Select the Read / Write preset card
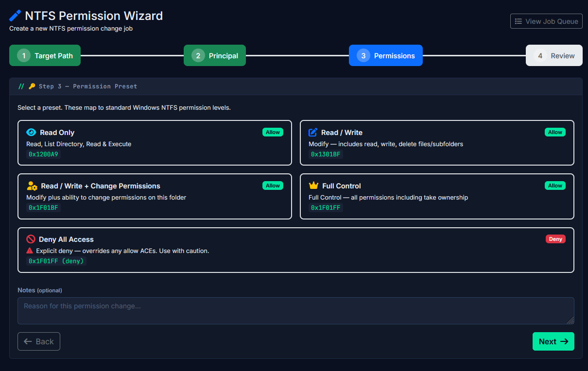This screenshot has width=588, height=371. click(x=437, y=143)
